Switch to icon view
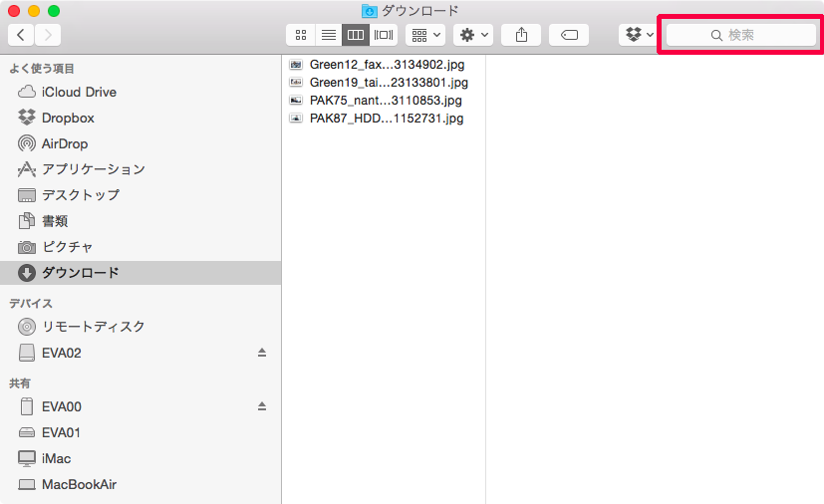824x504 pixels. pyautogui.click(x=301, y=35)
